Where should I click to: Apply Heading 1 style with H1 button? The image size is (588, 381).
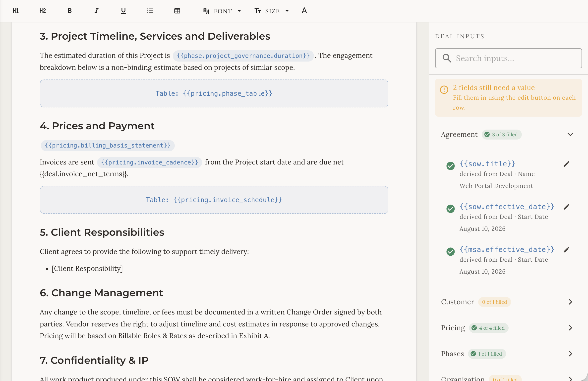coord(16,11)
